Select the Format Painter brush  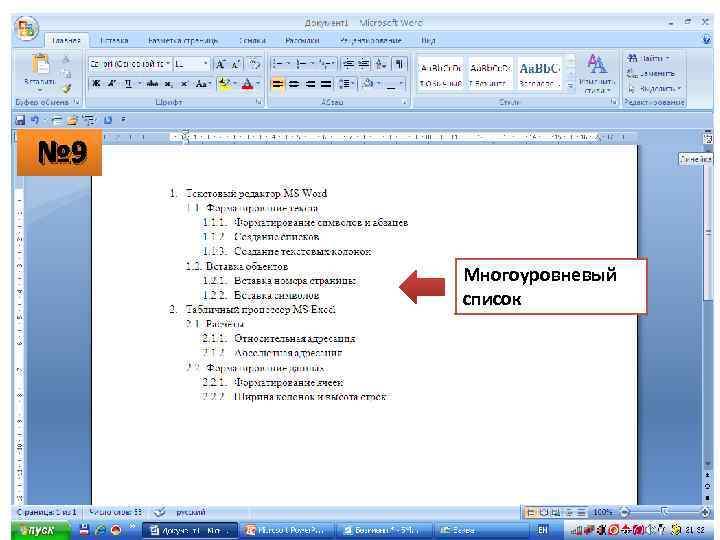[x=67, y=88]
